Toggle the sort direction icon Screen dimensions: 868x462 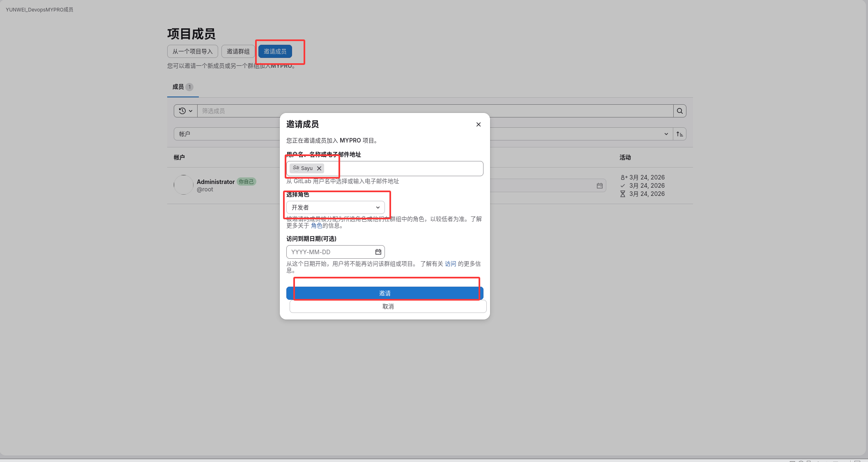point(679,134)
